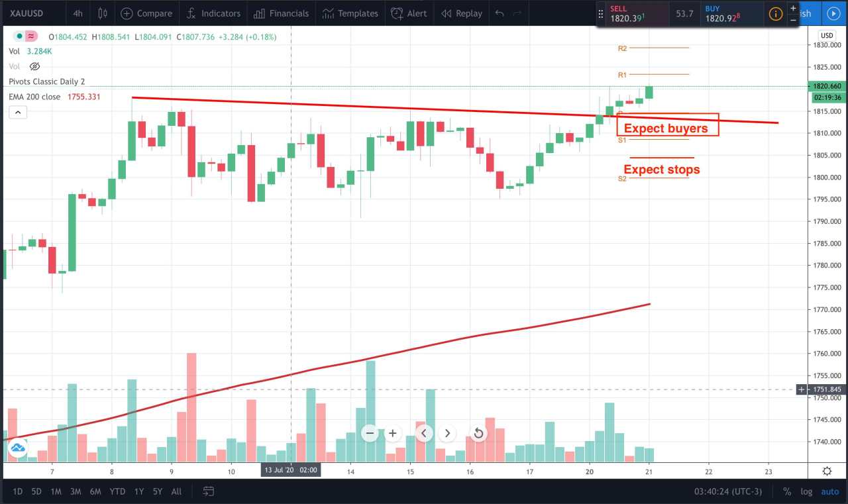Select the YTD date range tab

click(x=117, y=491)
